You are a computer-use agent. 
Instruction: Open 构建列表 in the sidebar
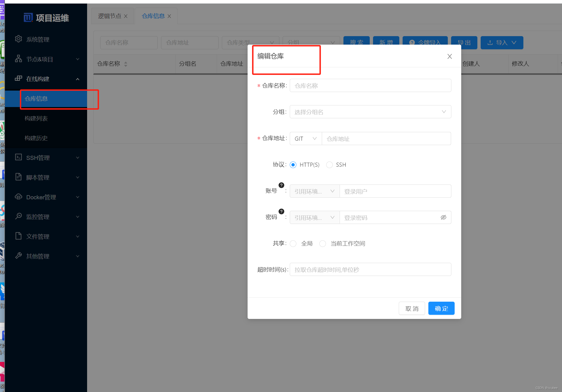click(46, 118)
